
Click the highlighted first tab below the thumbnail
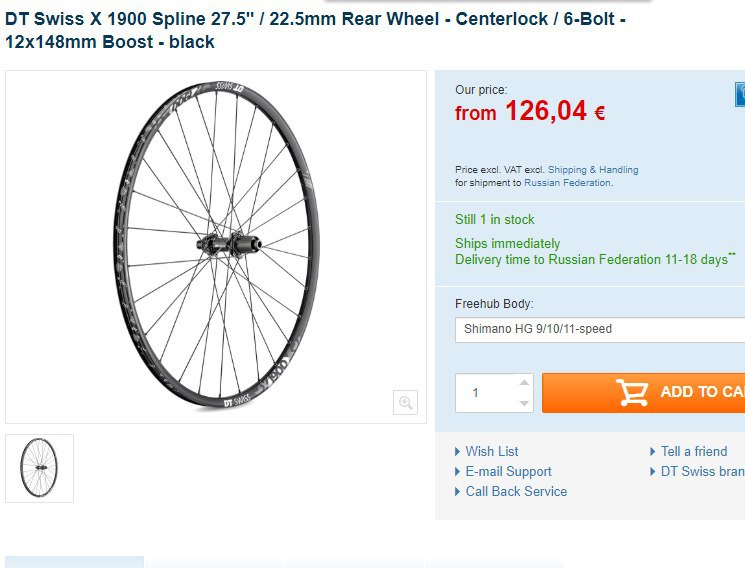coord(74,562)
